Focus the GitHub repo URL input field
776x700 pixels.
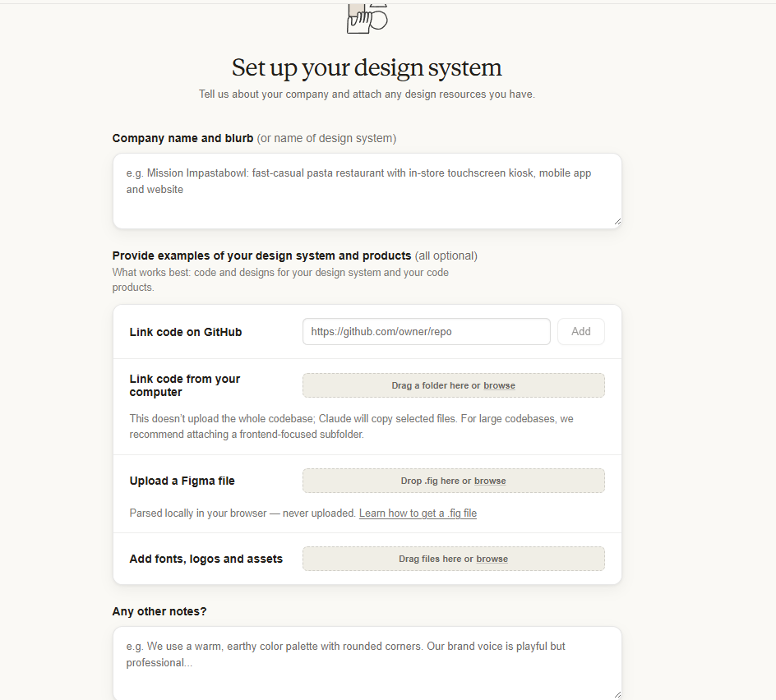point(426,331)
